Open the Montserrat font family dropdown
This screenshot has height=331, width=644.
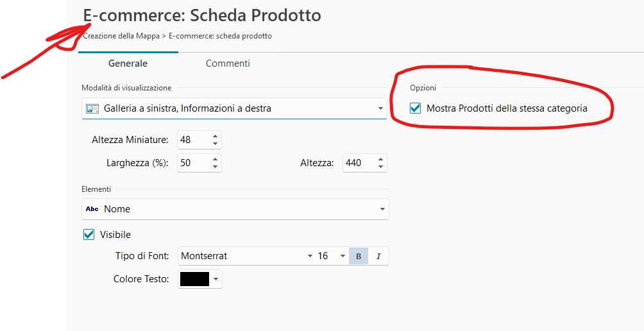(310, 256)
